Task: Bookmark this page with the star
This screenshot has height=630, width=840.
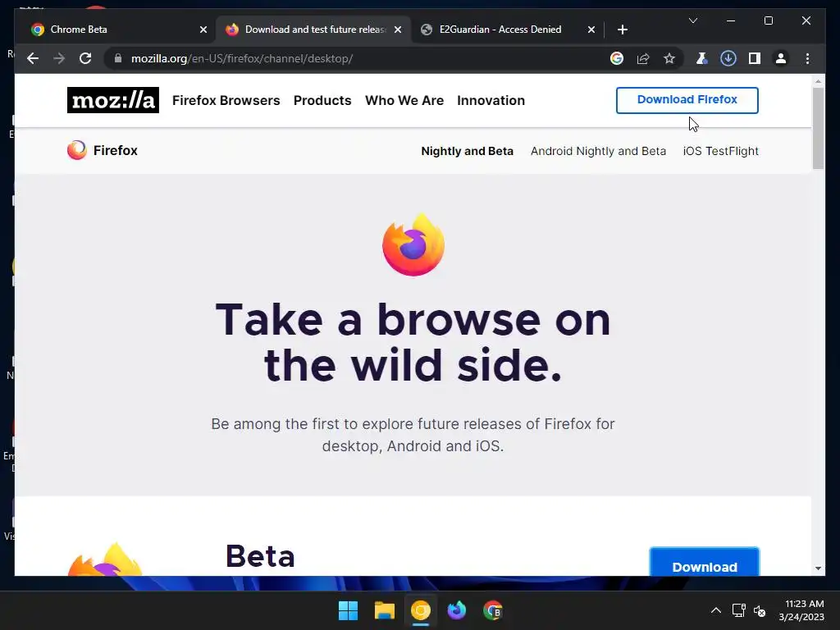Action: (x=669, y=58)
